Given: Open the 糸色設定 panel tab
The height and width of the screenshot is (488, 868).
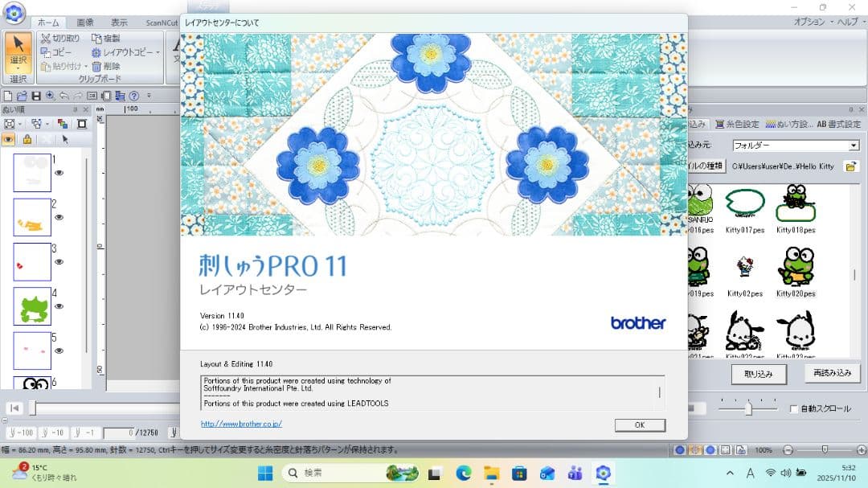Looking at the screenshot, I should pyautogui.click(x=737, y=124).
